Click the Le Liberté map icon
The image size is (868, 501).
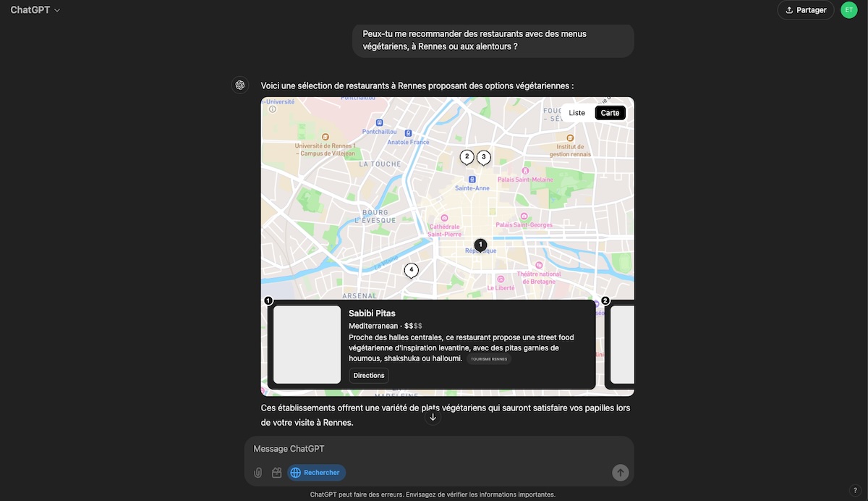(x=501, y=278)
